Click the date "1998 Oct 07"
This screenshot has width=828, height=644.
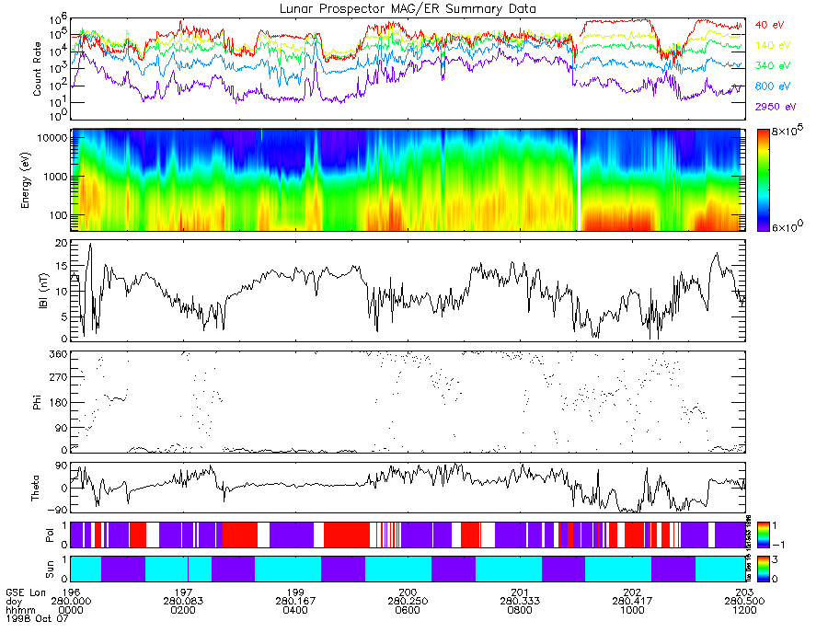[x=37, y=618]
